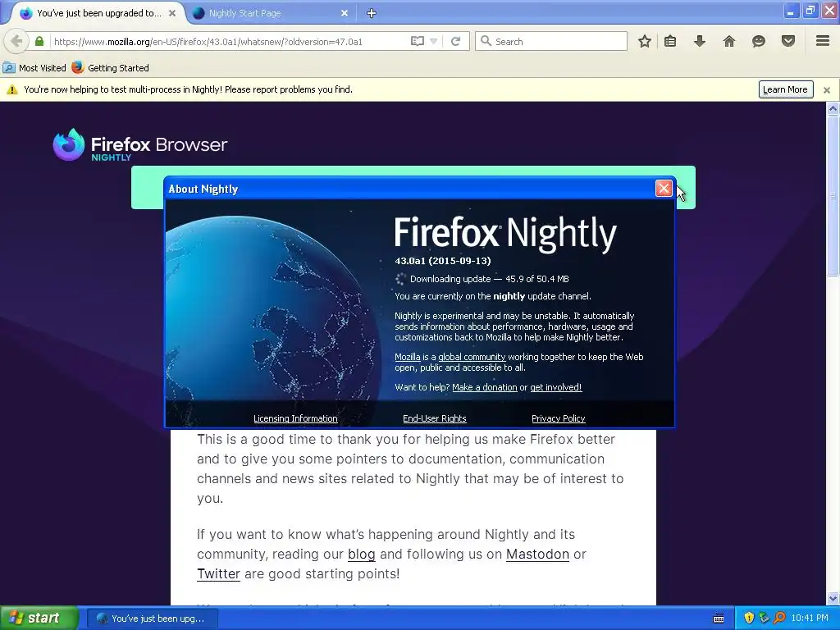Open the global community link
Viewport: 840px width, 630px height.
click(472, 357)
